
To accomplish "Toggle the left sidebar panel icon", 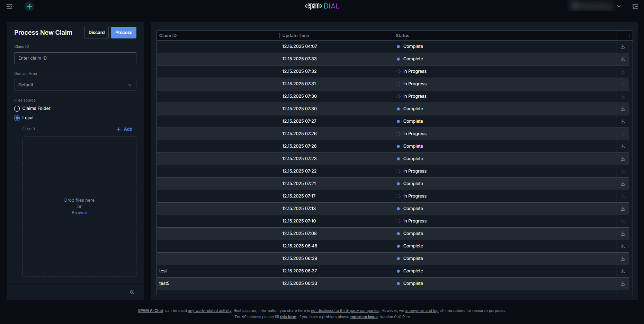I will pos(9,6).
